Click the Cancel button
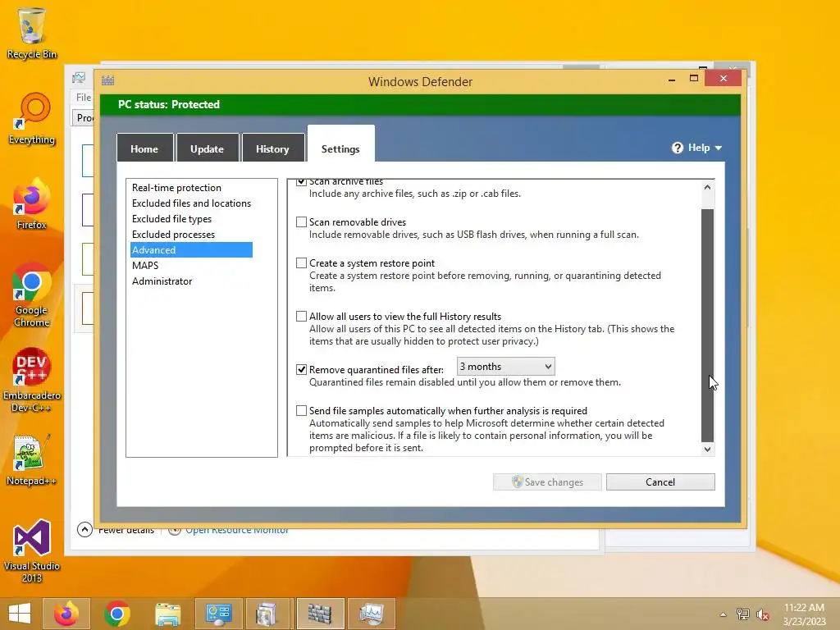 pos(660,482)
